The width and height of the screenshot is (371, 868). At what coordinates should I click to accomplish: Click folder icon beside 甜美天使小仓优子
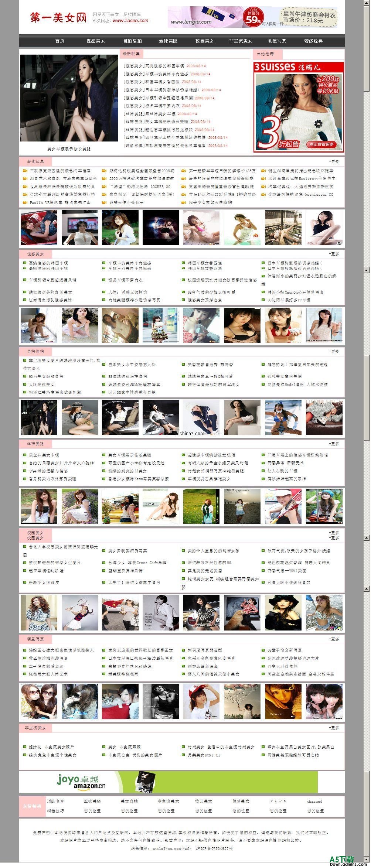point(105,203)
